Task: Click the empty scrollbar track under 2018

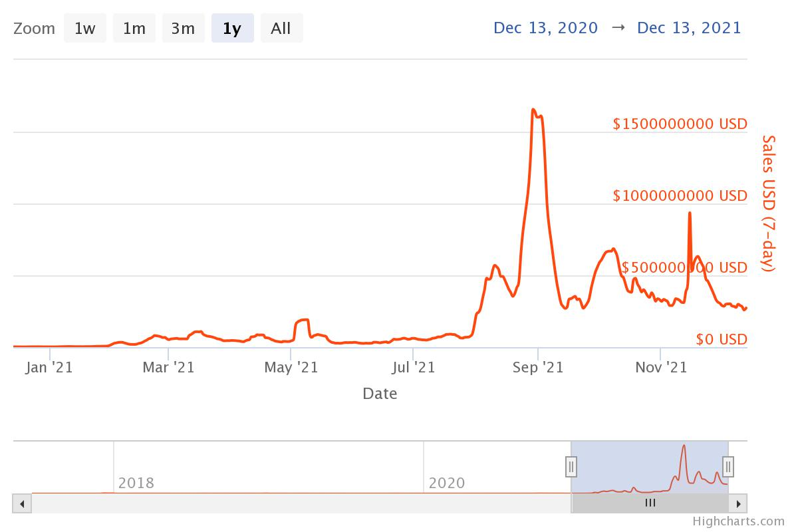Action: point(136,503)
